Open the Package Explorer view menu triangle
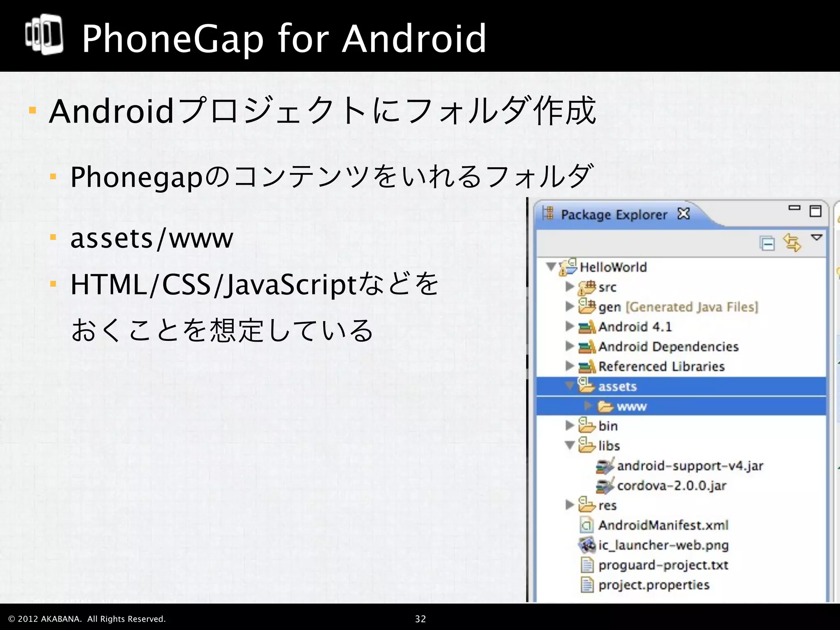840x630 pixels. tap(817, 237)
